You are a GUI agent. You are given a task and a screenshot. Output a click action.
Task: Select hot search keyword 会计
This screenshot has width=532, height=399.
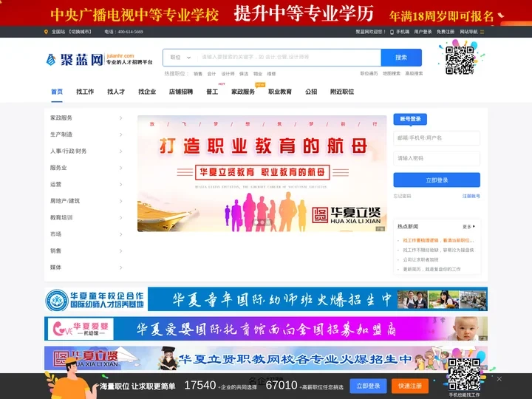point(211,74)
